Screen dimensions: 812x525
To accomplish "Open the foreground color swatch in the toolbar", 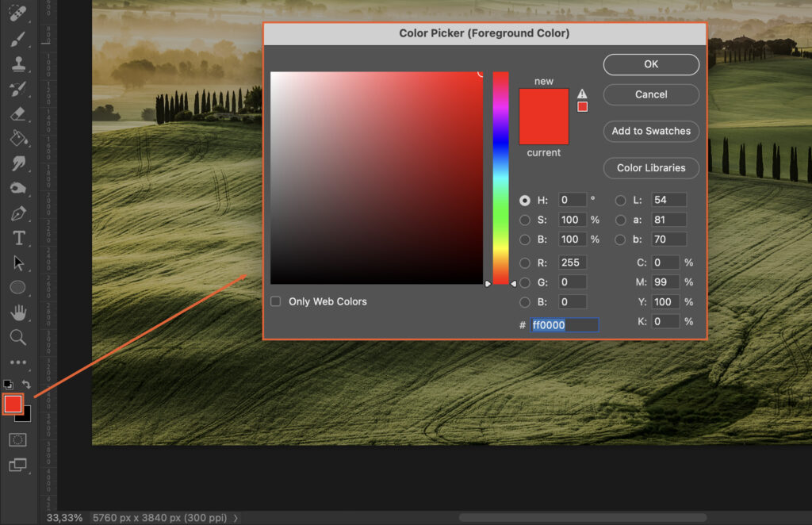I will (15, 404).
